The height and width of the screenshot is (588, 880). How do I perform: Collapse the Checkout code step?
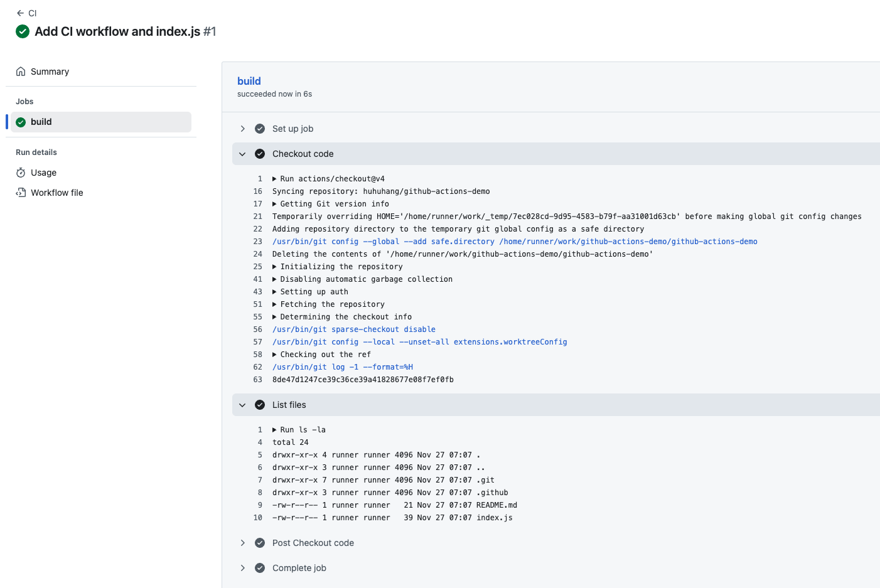pyautogui.click(x=242, y=154)
